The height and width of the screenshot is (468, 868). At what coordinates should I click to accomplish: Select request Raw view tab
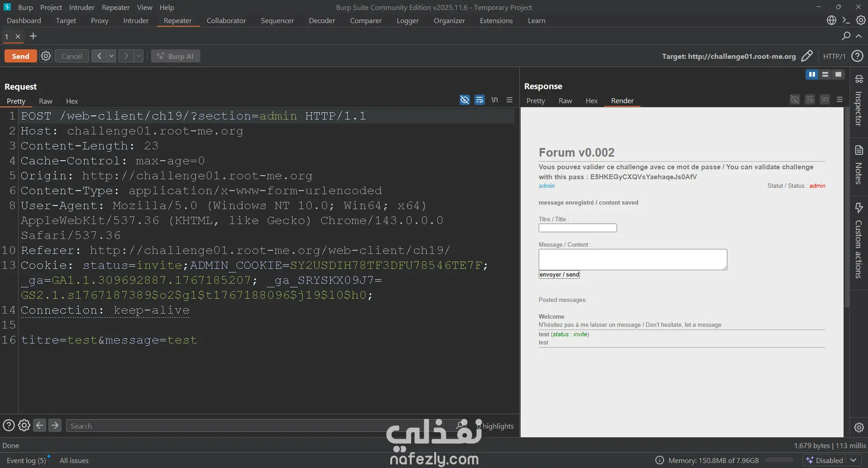click(x=46, y=101)
